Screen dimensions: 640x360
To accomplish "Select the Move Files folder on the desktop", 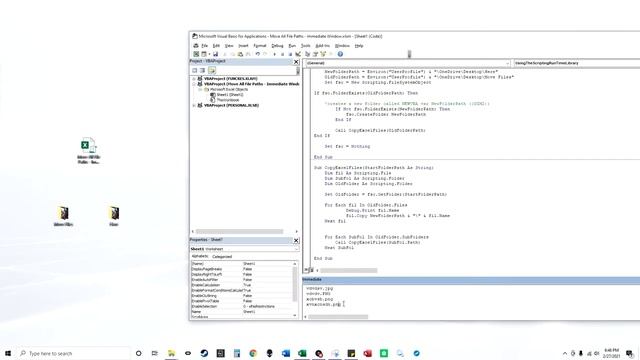I will [63, 216].
